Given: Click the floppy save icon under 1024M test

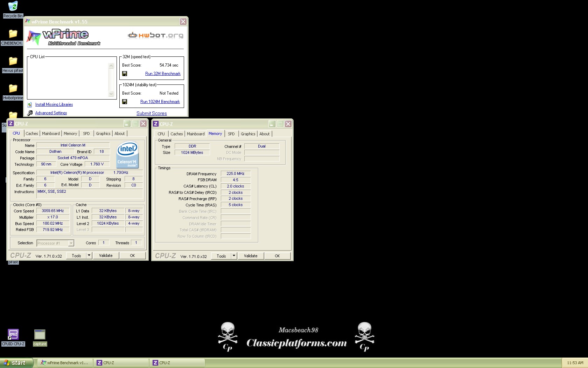Looking at the screenshot, I should pos(125,102).
